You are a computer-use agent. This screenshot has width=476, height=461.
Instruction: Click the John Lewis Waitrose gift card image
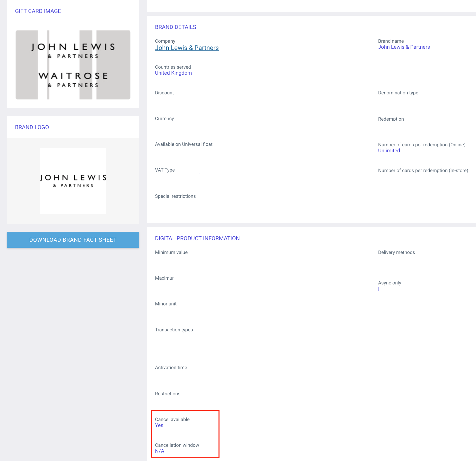click(73, 65)
